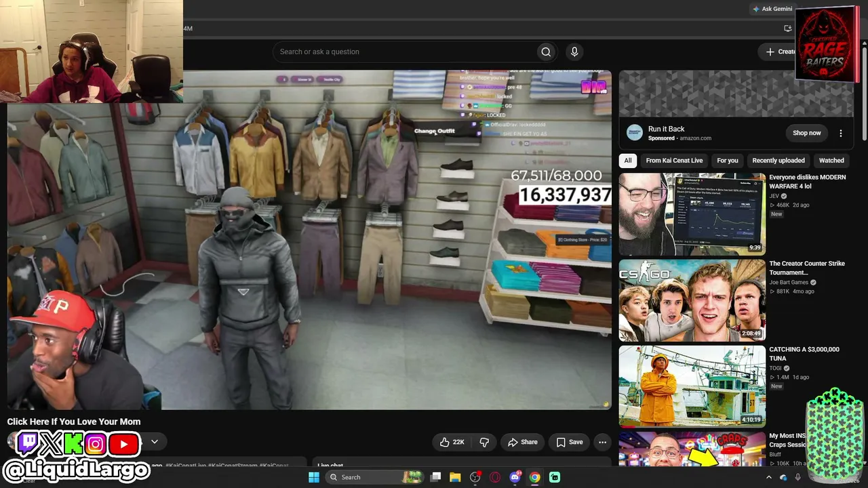868x488 pixels.
Task: Select the For you filter chip
Action: click(x=728, y=161)
